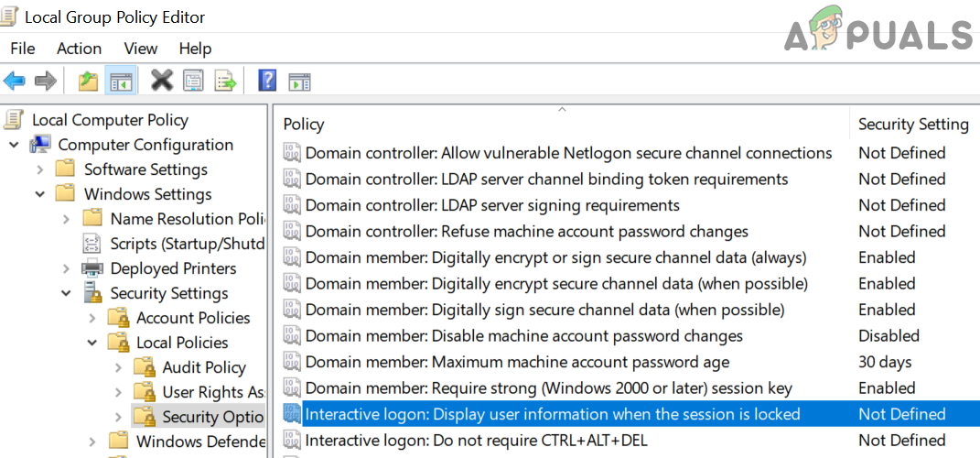
Task: Select Deployed Printers in the tree
Action: [173, 268]
